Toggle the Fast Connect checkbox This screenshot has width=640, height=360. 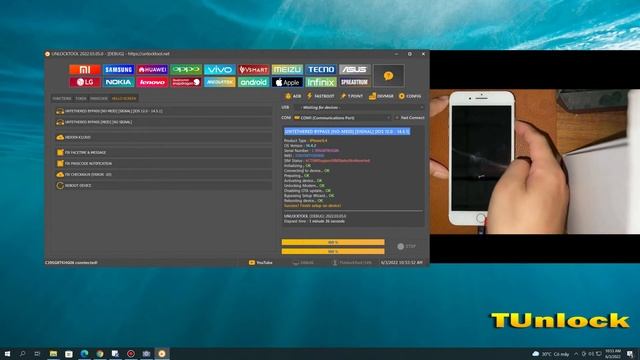pos(409,118)
